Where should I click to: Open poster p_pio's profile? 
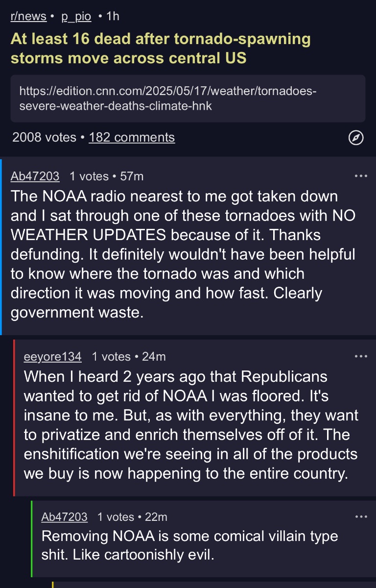76,16
